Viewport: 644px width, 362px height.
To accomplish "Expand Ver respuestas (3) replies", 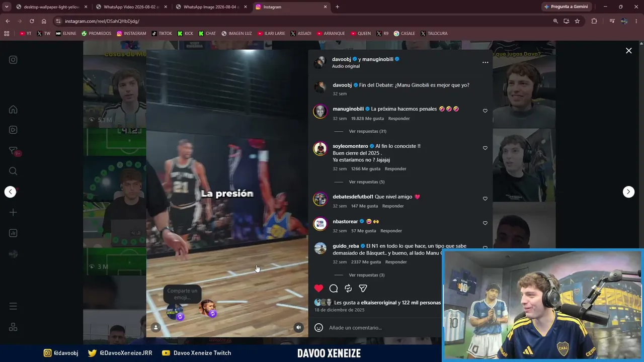I will pos(366,275).
